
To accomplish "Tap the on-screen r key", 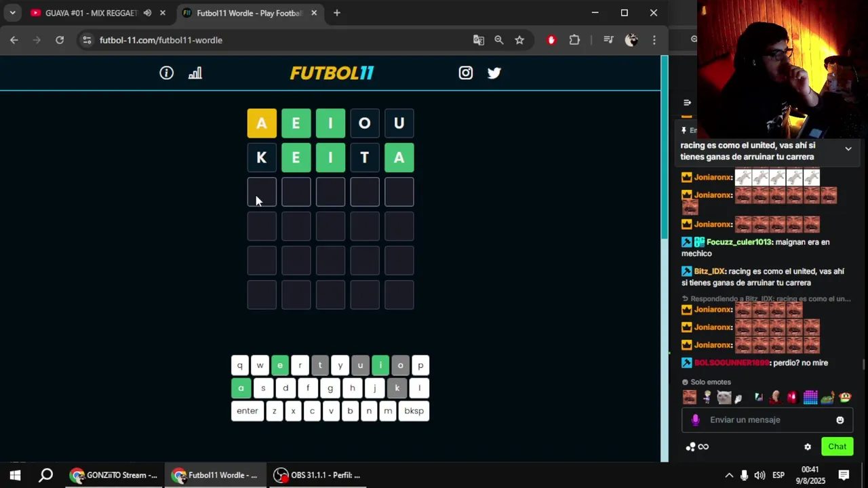I will pos(300,365).
